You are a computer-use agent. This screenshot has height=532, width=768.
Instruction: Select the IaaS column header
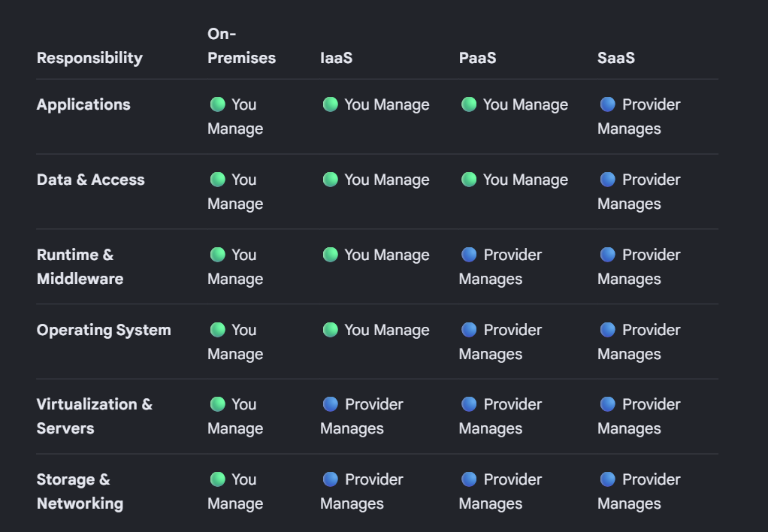point(337,58)
